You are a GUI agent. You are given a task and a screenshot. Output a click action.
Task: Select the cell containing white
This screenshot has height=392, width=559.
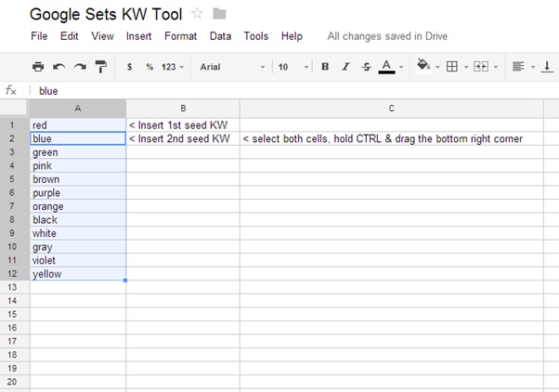coord(78,233)
